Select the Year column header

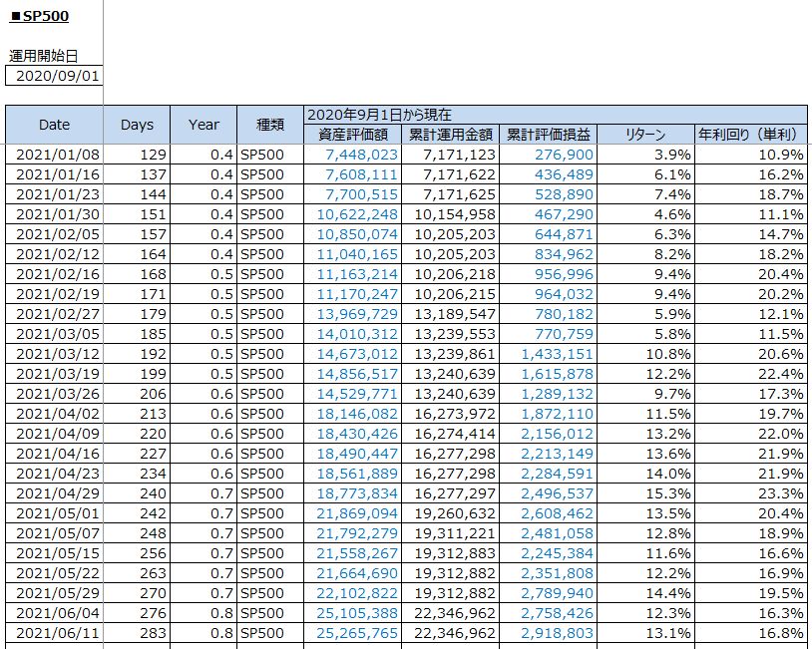(203, 125)
